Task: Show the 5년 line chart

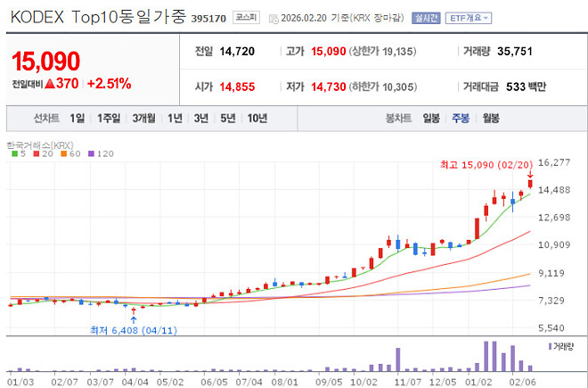Action: coord(227,119)
